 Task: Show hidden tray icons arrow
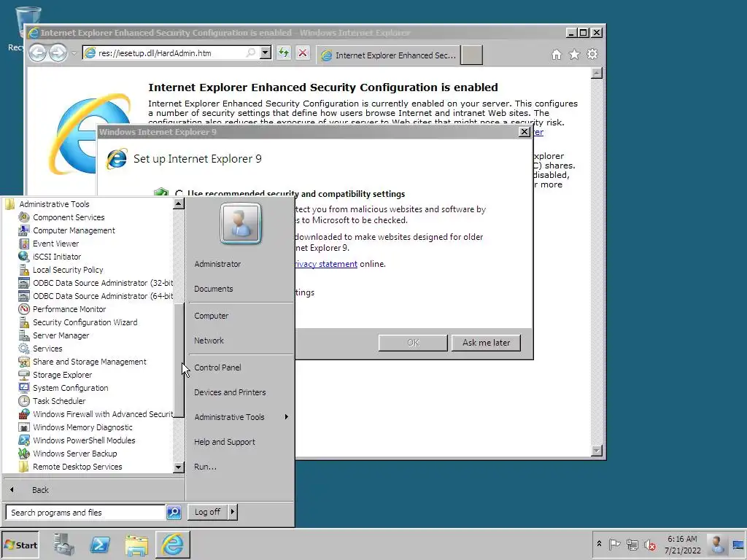(x=600, y=544)
